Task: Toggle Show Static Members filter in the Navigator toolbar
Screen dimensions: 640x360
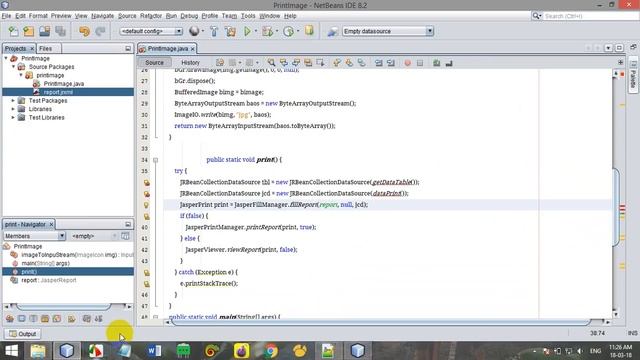Action: tap(33, 318)
